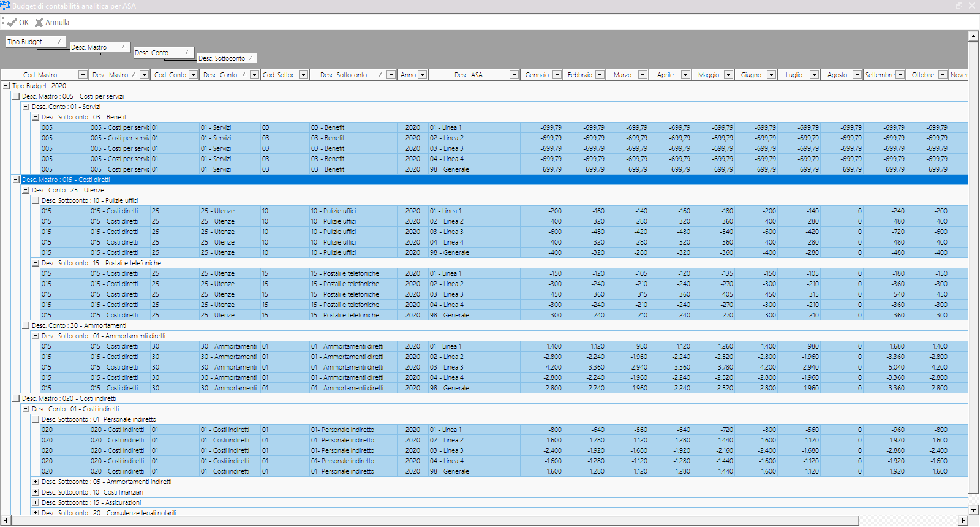Open the Ottobre column filter dropdown
Viewport: 980px width, 527px height.
pos(943,75)
